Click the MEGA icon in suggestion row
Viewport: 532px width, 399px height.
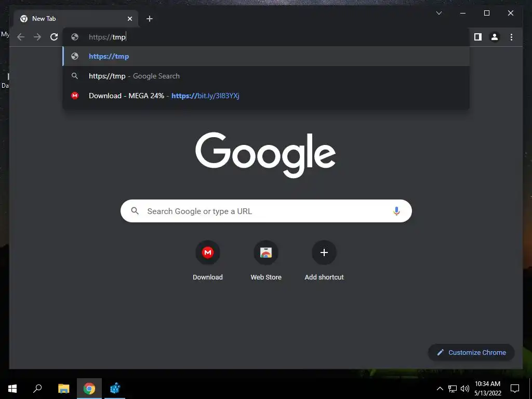pyautogui.click(x=75, y=96)
